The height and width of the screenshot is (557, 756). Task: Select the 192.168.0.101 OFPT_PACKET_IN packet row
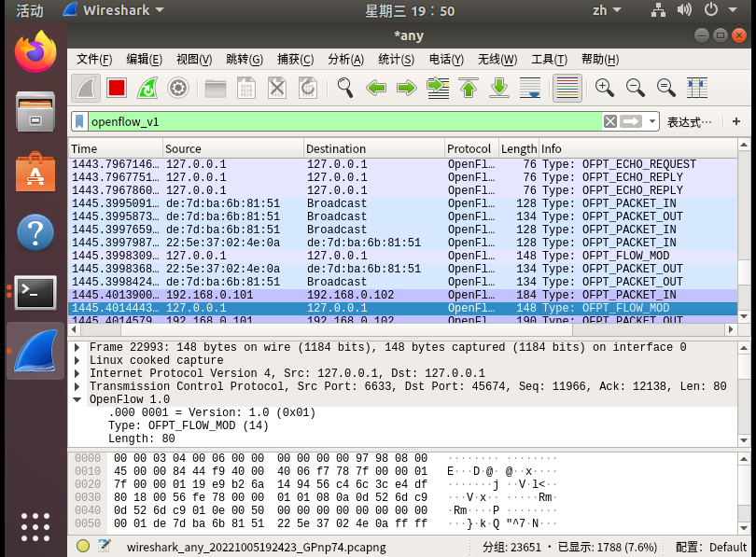pos(403,295)
